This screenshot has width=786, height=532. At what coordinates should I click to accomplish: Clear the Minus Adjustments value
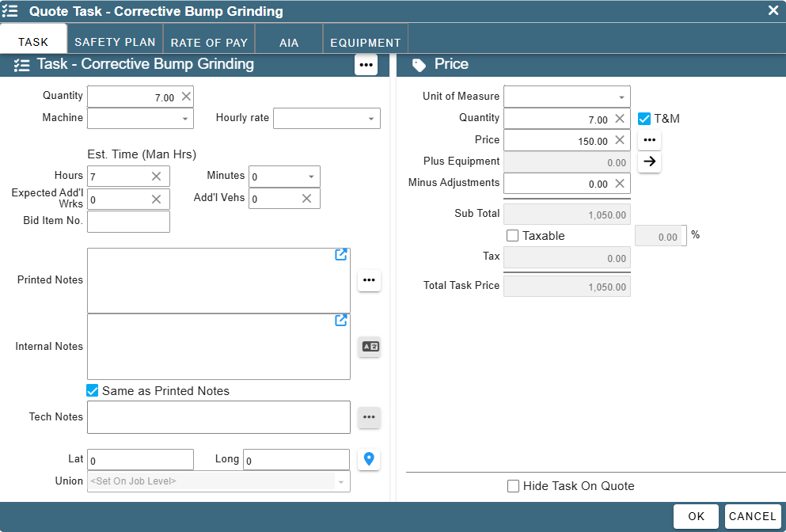620,183
